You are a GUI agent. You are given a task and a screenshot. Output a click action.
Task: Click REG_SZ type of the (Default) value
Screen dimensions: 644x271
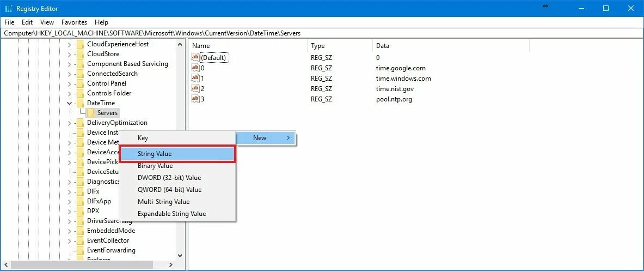321,58
